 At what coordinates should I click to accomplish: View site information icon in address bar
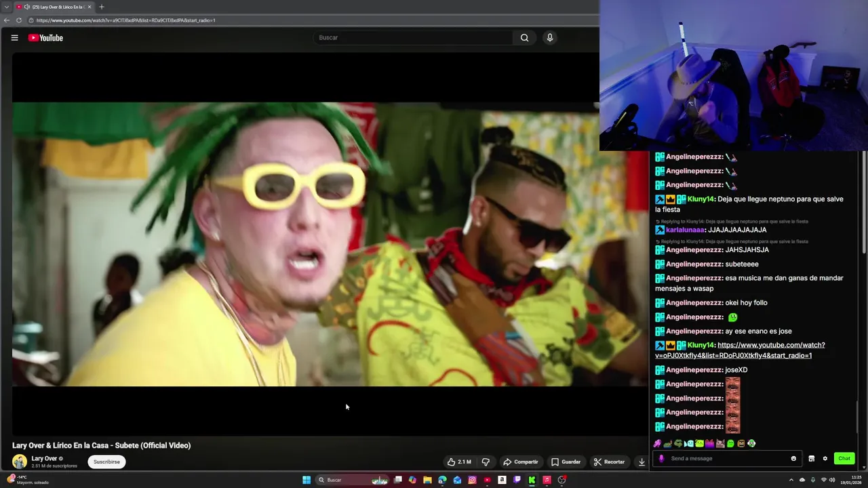31,20
